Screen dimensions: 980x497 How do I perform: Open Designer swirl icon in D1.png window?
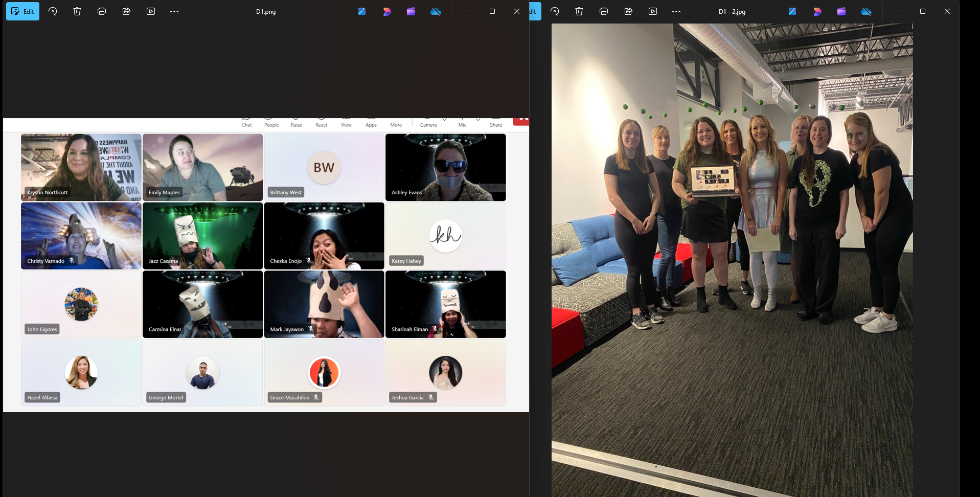point(387,11)
